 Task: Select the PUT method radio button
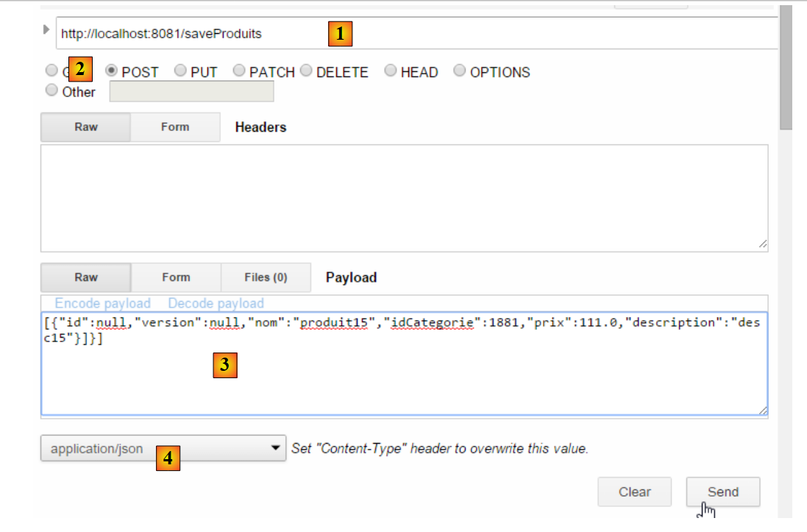[x=181, y=71]
